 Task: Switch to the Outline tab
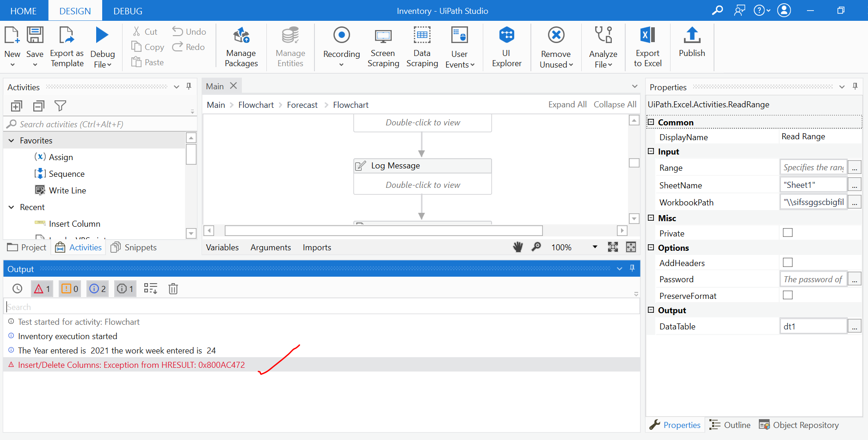[x=730, y=425]
